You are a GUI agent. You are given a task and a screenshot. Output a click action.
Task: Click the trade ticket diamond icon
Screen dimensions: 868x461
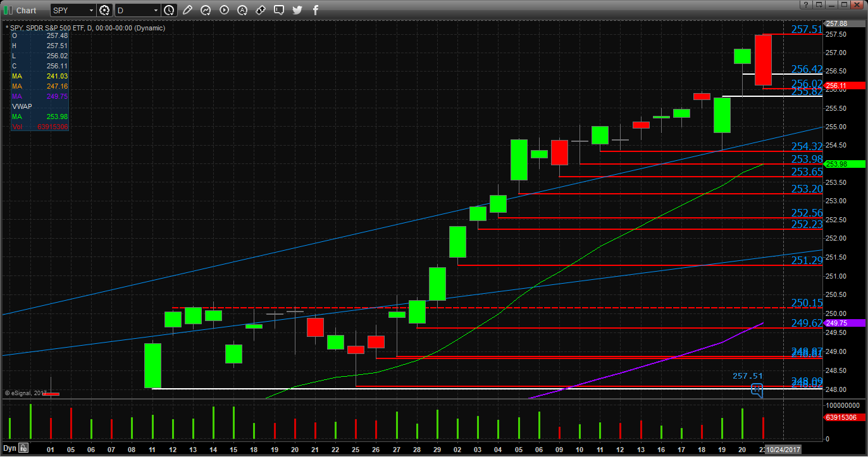click(x=261, y=10)
